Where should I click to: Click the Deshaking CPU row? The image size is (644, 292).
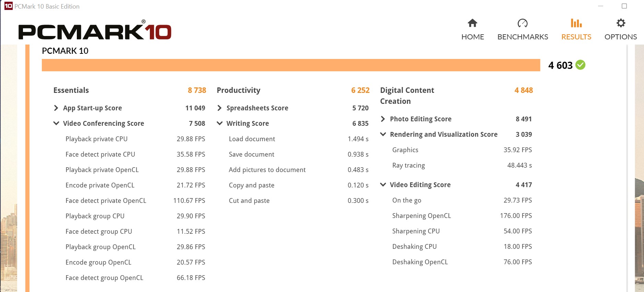pos(462,246)
